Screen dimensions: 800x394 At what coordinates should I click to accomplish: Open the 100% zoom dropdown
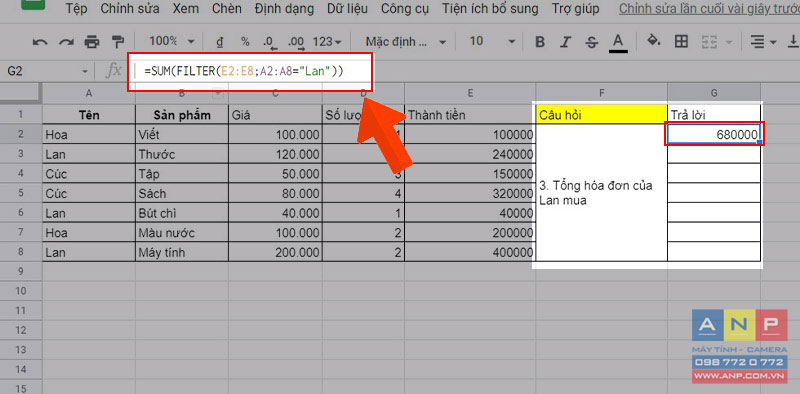click(172, 41)
